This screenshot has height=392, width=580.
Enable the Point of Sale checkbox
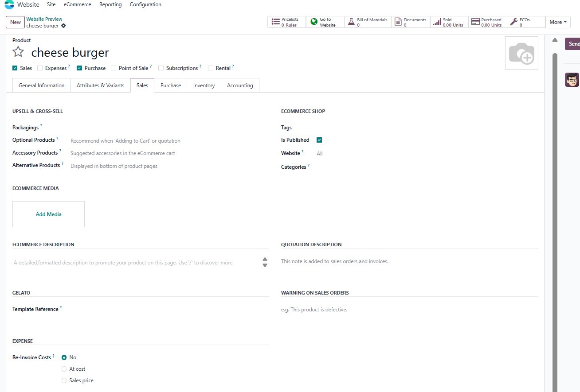coord(114,68)
